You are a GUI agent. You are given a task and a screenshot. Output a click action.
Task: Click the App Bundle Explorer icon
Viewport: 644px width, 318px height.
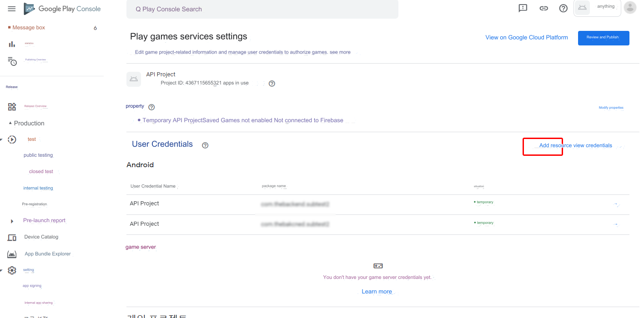12,254
